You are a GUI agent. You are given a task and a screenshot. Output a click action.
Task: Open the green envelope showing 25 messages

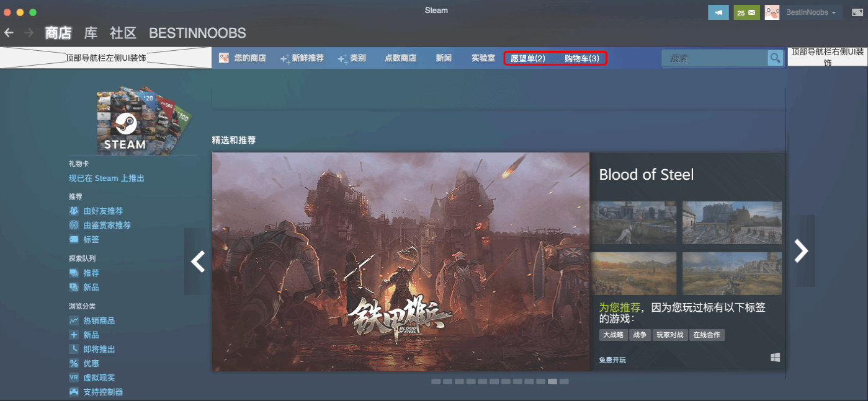pos(746,12)
